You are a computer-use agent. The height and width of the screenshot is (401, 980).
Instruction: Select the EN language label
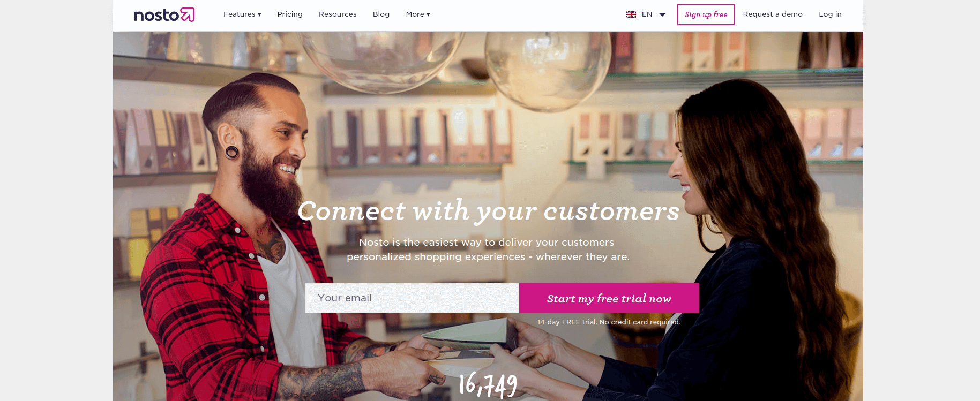[647, 14]
